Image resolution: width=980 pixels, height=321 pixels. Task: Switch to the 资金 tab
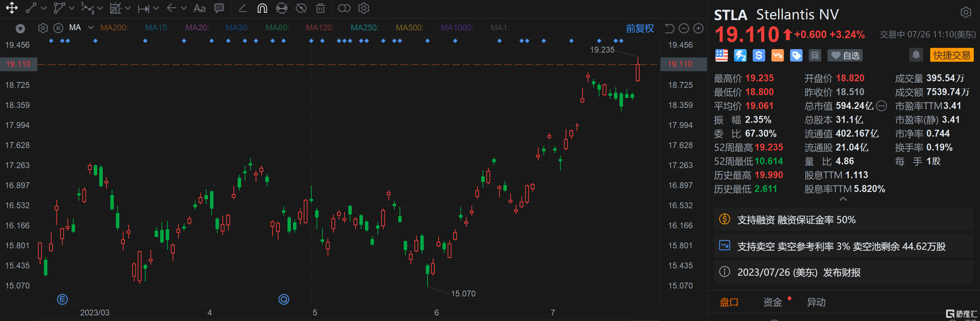coord(772,302)
